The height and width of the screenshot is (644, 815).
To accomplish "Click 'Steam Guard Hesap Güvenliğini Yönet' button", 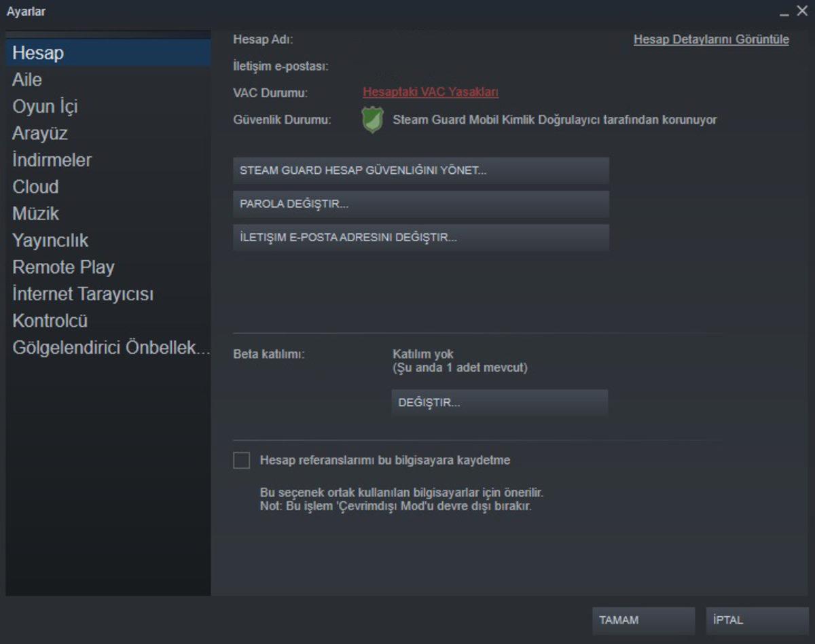I will pyautogui.click(x=421, y=171).
